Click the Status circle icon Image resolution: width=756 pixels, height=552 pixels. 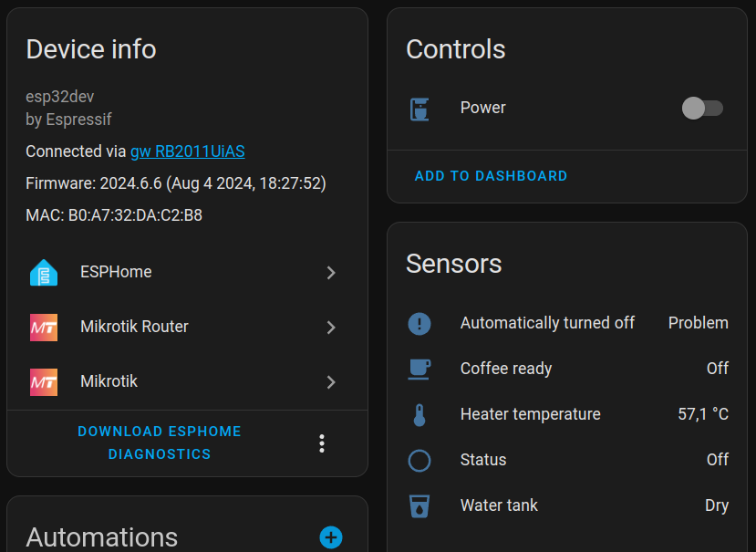click(419, 461)
